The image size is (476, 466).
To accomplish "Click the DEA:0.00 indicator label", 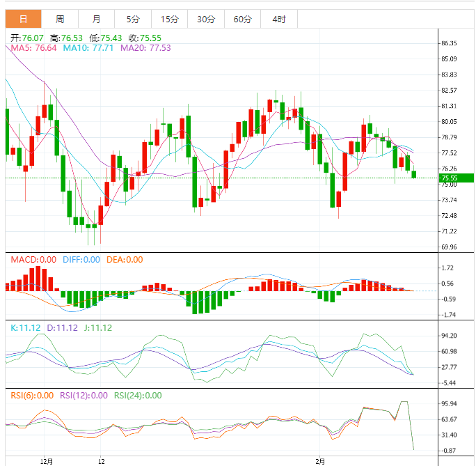I will (x=124, y=260).
